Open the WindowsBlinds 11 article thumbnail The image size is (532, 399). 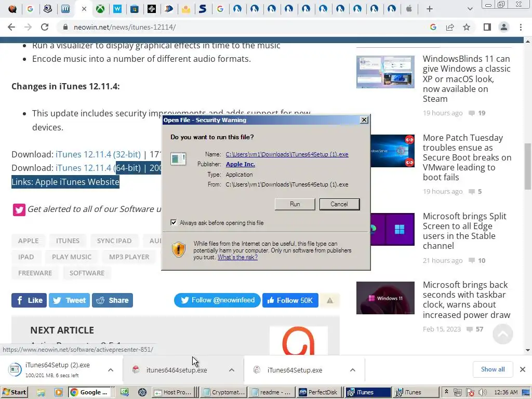pyautogui.click(x=385, y=72)
